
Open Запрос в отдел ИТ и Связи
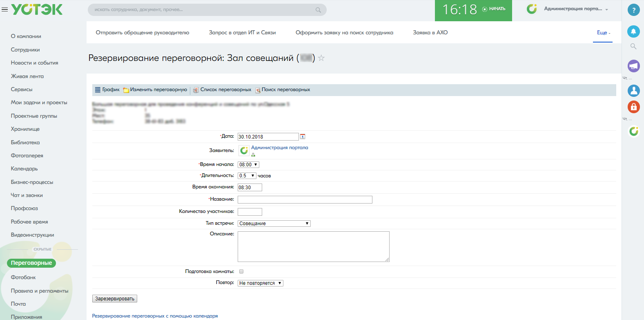[x=242, y=33]
